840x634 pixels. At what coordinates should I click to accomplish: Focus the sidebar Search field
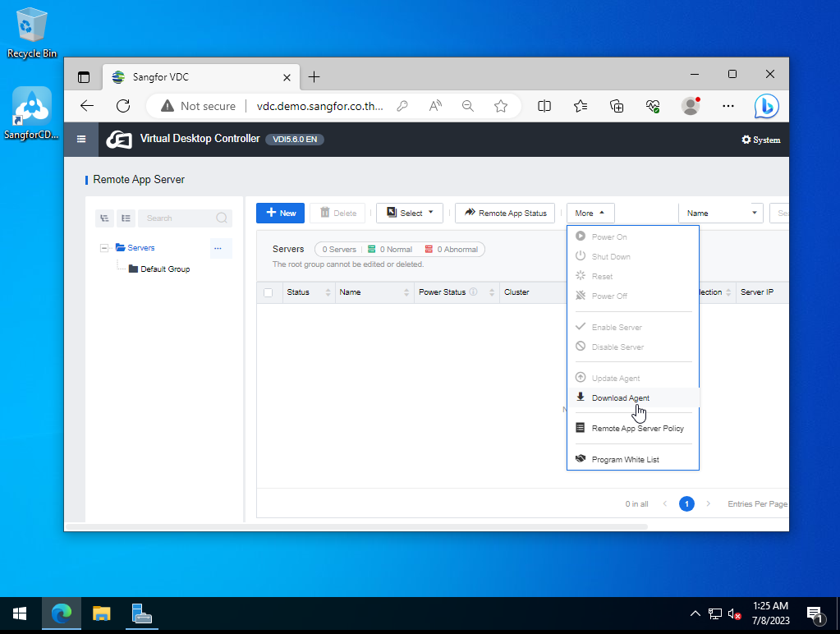(186, 218)
